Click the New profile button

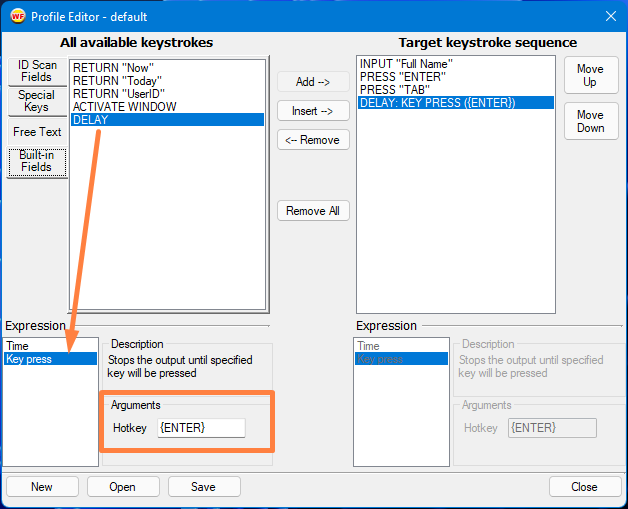[x=42, y=487]
